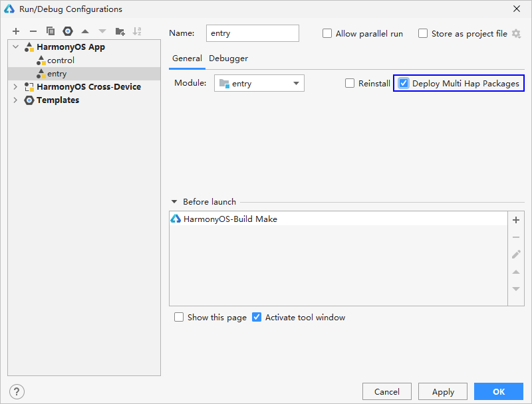Click the Apply button
The width and height of the screenshot is (532, 404).
[x=443, y=392]
